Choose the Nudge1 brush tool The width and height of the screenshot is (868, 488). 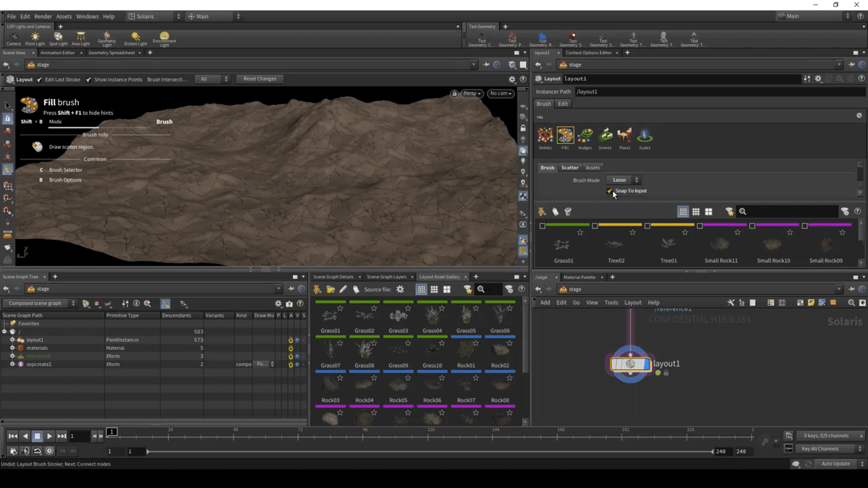[585, 135]
